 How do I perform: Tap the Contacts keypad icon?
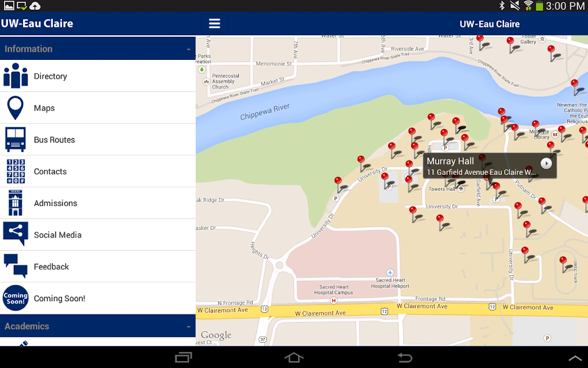click(x=16, y=171)
